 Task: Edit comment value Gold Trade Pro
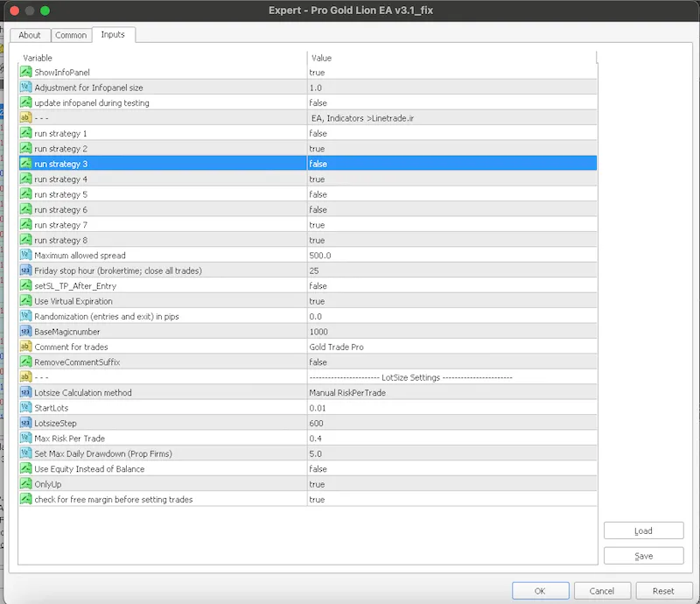pyautogui.click(x=451, y=347)
